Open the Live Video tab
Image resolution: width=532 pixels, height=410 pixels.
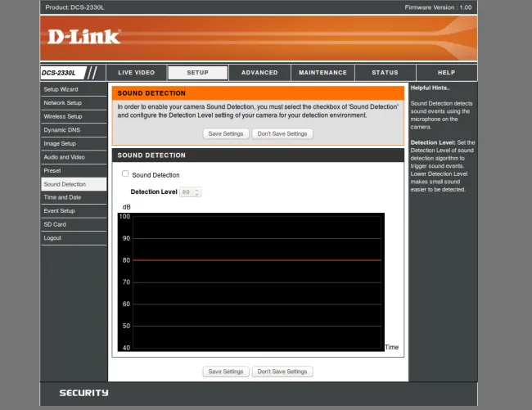(137, 73)
